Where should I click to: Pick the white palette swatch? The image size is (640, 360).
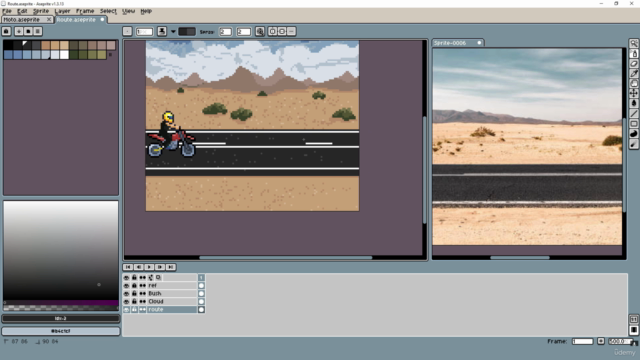pyautogui.click(x=64, y=55)
